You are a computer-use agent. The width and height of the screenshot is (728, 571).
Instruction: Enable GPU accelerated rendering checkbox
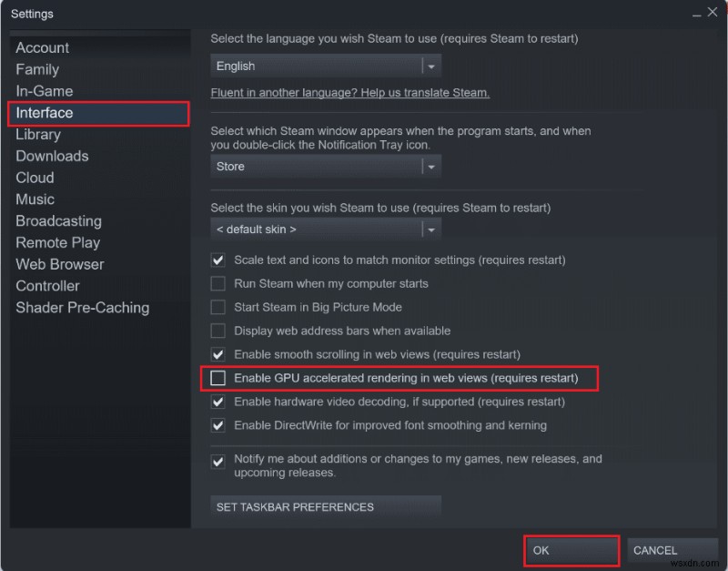tap(218, 378)
